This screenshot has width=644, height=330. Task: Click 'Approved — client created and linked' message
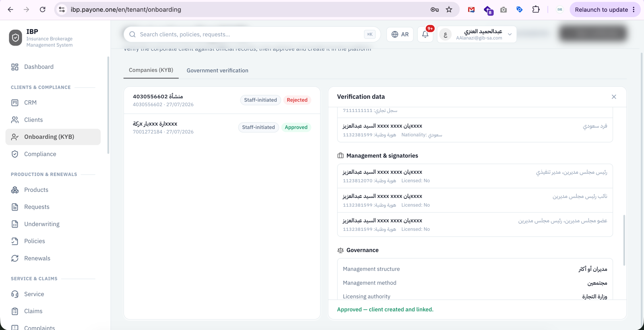pyautogui.click(x=385, y=309)
